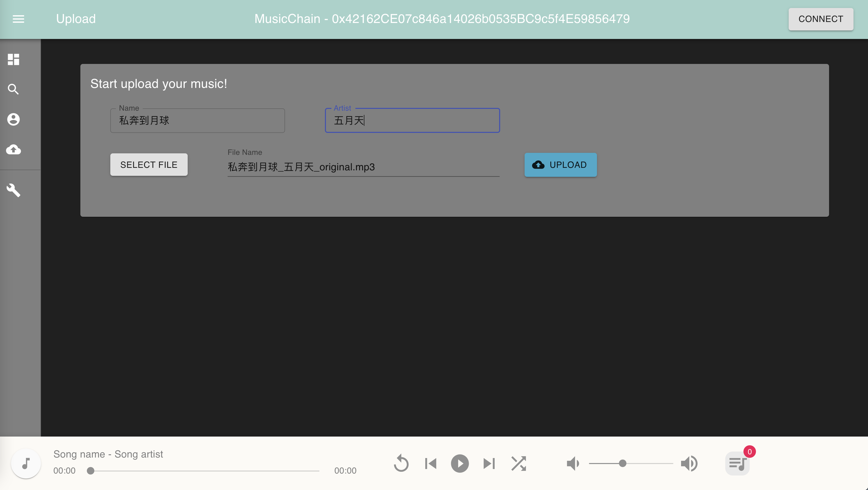Select the cloud upload sidebar icon
The image size is (868, 490).
pyautogui.click(x=13, y=149)
